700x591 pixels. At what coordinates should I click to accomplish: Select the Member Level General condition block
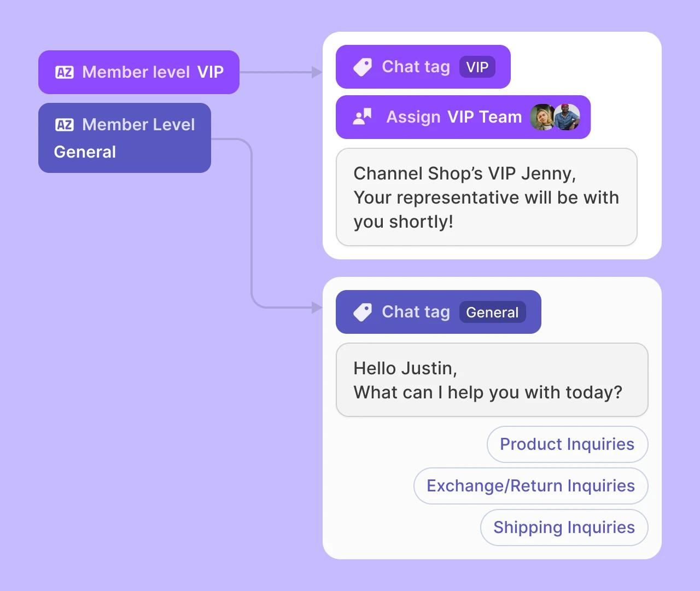[125, 138]
